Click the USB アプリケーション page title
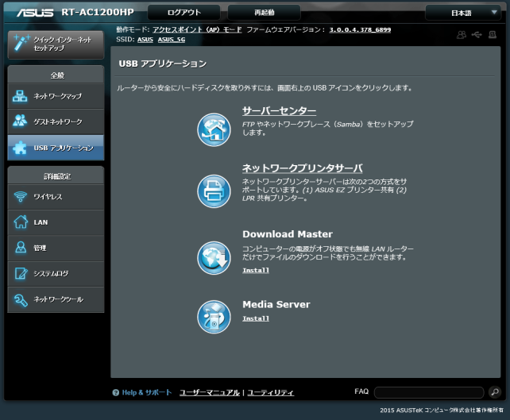Viewport: 510px width, 420px height. click(x=163, y=64)
